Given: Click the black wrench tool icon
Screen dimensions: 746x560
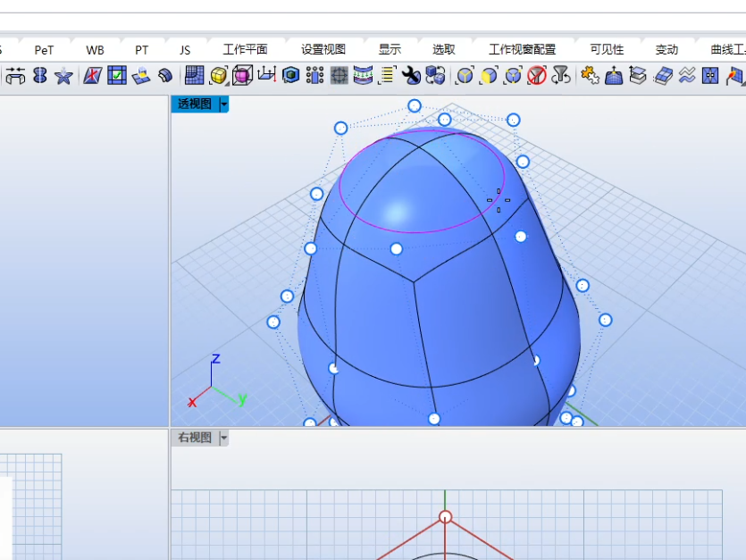Looking at the screenshot, I should [x=411, y=76].
